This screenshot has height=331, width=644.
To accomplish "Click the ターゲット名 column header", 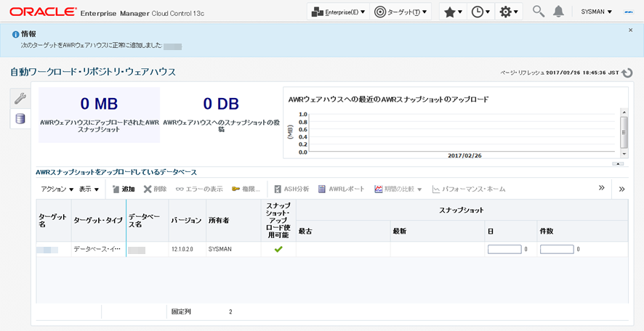I will (x=52, y=220).
